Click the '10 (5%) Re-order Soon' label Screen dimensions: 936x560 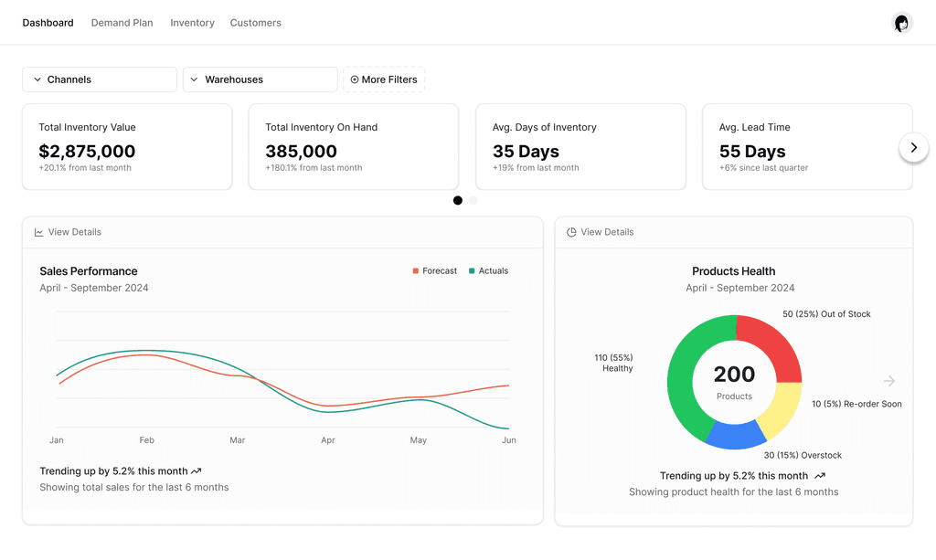pyautogui.click(x=856, y=404)
